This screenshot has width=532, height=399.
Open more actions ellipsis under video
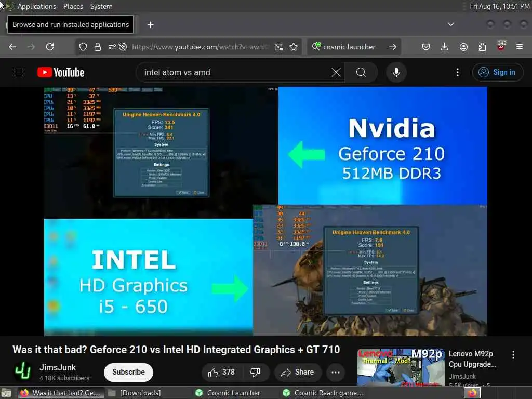(336, 372)
